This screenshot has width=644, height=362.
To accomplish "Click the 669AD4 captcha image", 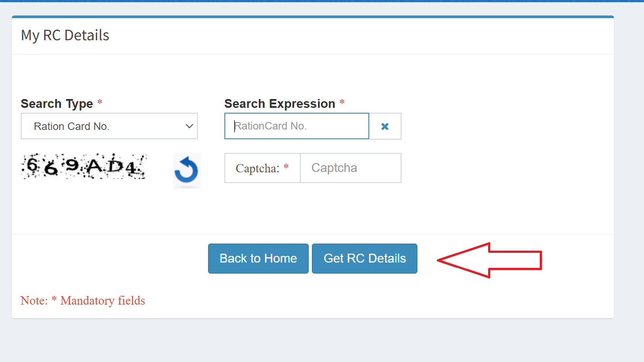I will 83,167.
